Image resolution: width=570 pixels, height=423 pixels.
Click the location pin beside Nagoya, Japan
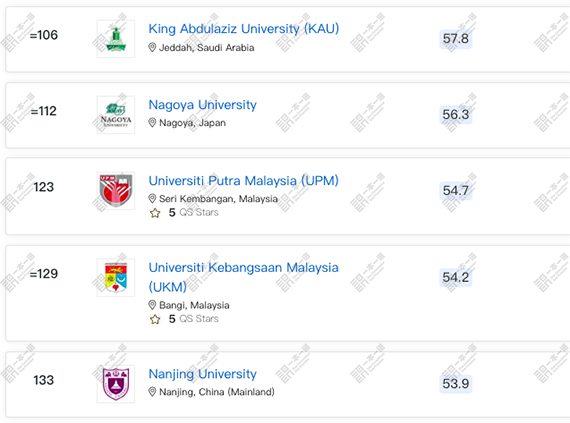coord(152,123)
